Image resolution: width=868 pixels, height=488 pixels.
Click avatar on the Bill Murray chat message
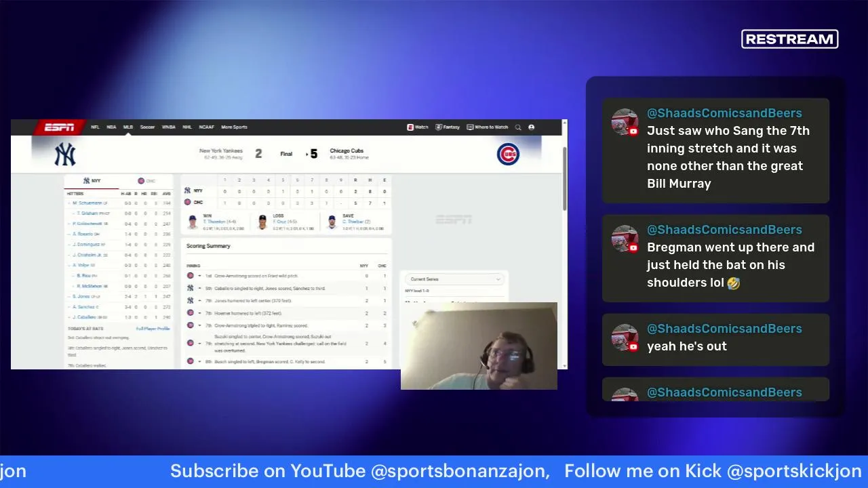tap(625, 122)
